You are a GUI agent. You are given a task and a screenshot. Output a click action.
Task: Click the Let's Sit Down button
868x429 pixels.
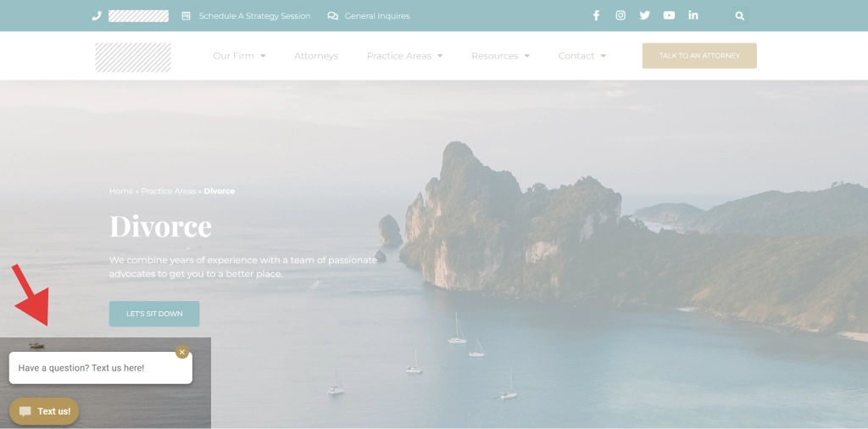point(154,314)
